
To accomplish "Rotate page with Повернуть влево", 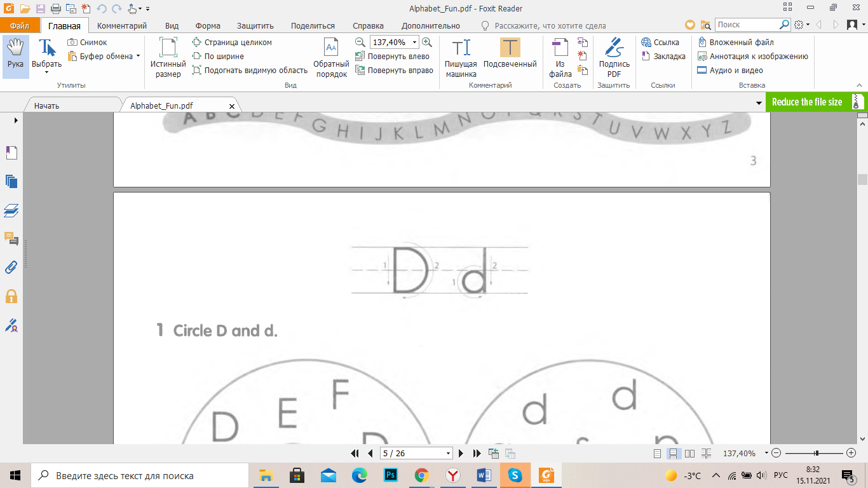I will click(x=393, y=56).
